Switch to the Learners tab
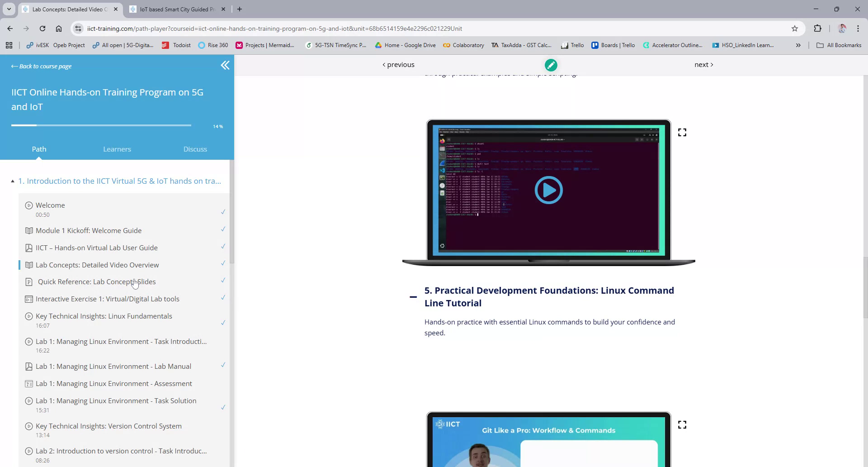 point(117,149)
